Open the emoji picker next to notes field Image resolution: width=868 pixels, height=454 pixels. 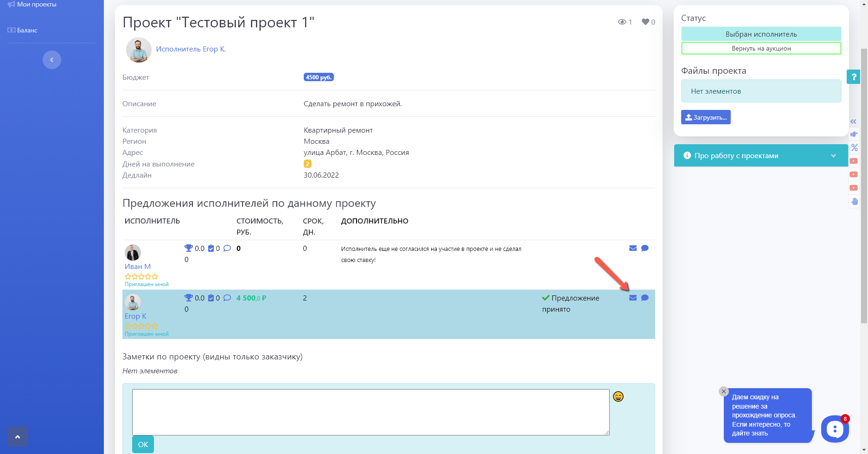(618, 396)
